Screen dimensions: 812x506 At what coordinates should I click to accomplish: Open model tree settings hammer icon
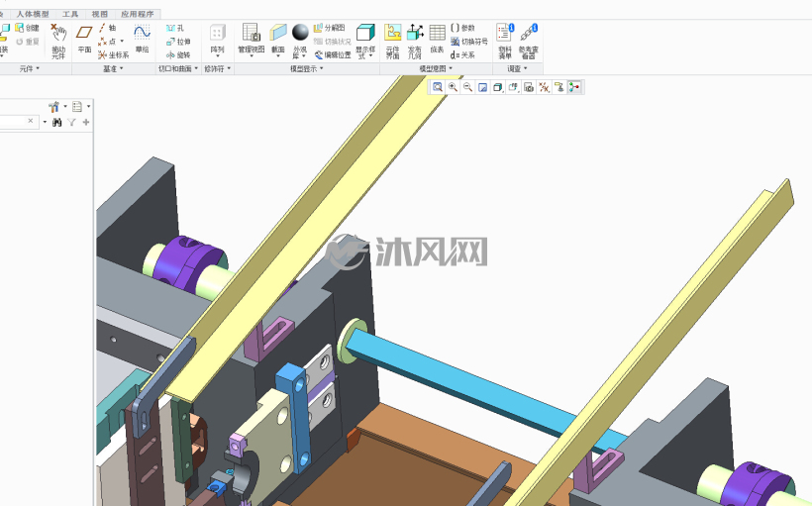[x=53, y=107]
